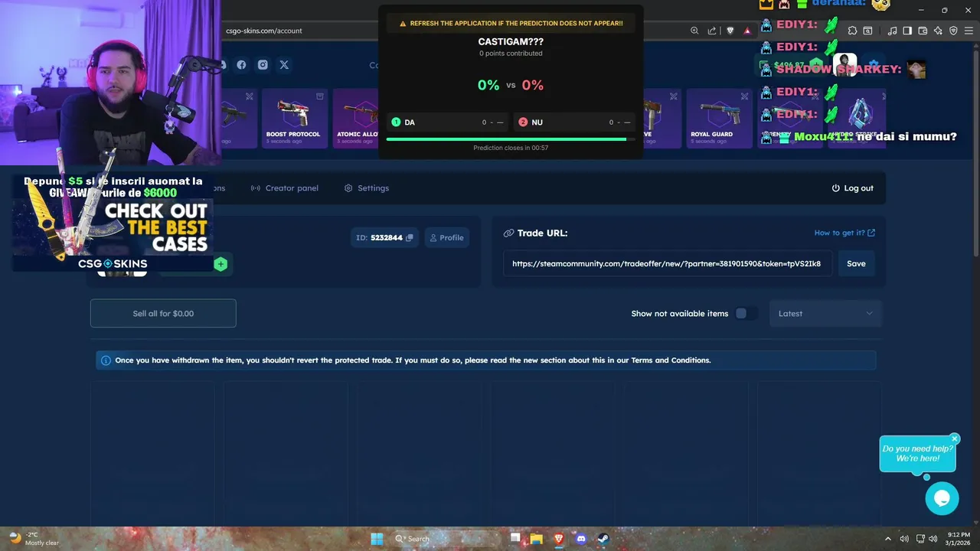Image resolution: width=980 pixels, height=551 pixels.
Task: Open the Instagram social icon
Action: click(263, 65)
